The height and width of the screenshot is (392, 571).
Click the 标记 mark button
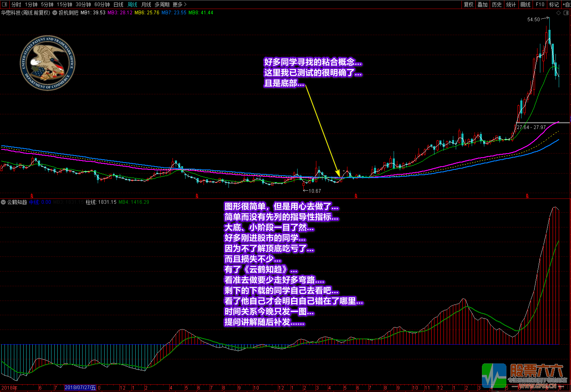(554, 4)
